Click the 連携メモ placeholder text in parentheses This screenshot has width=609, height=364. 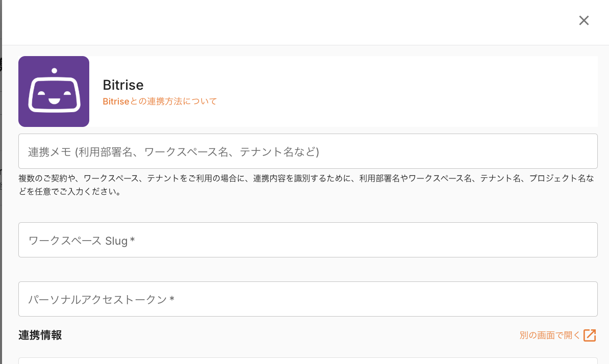coord(197,151)
